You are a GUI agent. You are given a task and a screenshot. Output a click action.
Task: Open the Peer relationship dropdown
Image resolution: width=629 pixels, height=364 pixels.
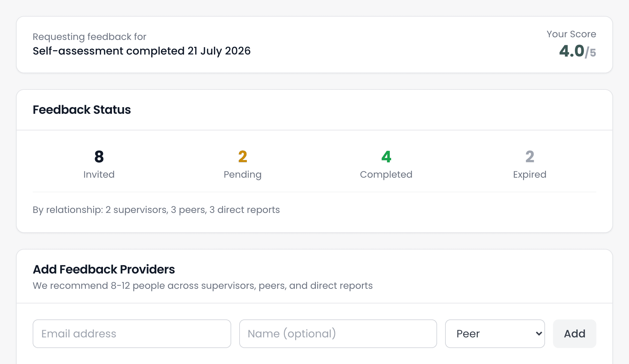495,334
